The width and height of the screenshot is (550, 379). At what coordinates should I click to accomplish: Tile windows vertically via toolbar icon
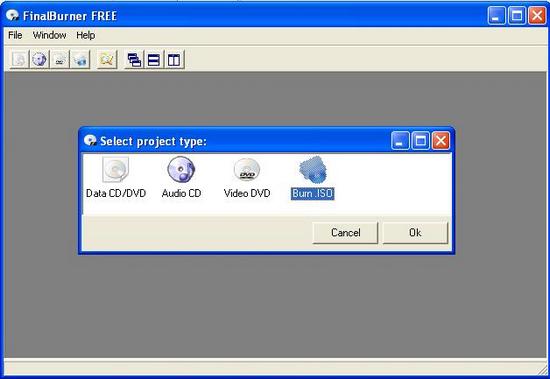pyautogui.click(x=174, y=59)
